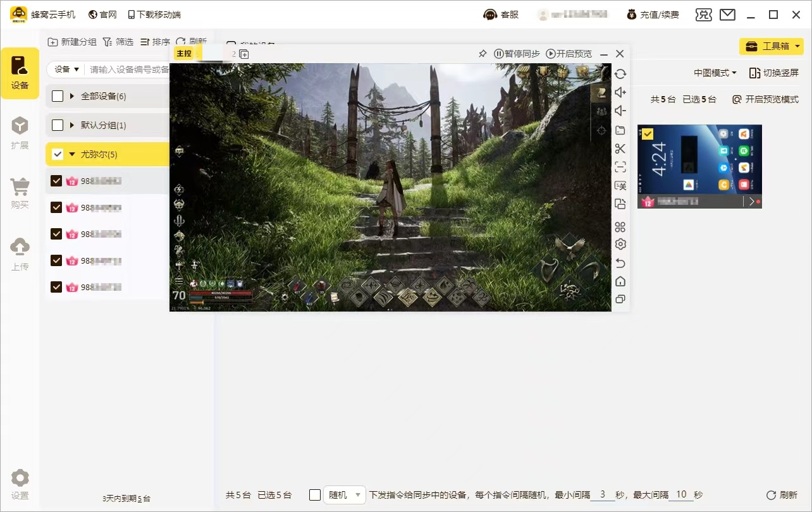Click 开启预览 in control window
The height and width of the screenshot is (512, 812).
(x=569, y=54)
